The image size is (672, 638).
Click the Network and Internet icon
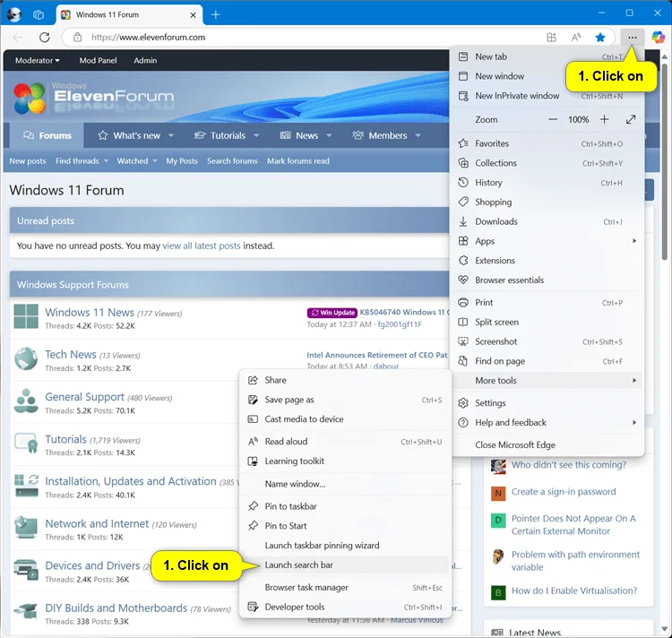(x=26, y=528)
